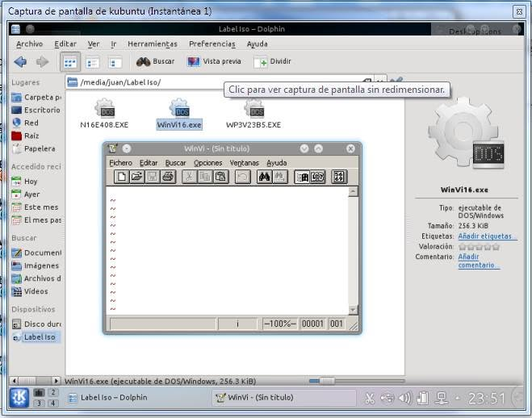Image resolution: width=532 pixels, height=418 pixels.
Task: Open Dolphin's Herramientas menu
Action: point(153,44)
